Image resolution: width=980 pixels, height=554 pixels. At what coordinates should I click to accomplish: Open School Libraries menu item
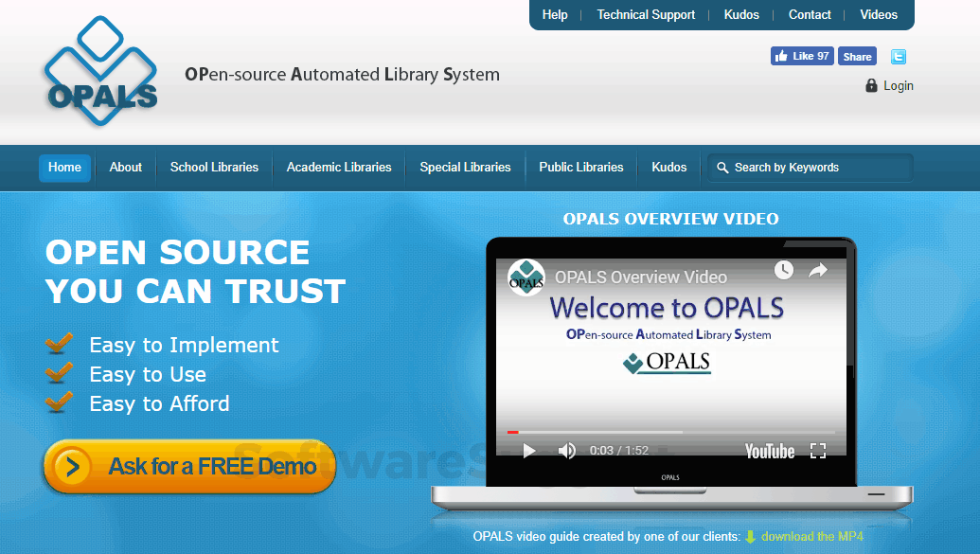tap(214, 168)
